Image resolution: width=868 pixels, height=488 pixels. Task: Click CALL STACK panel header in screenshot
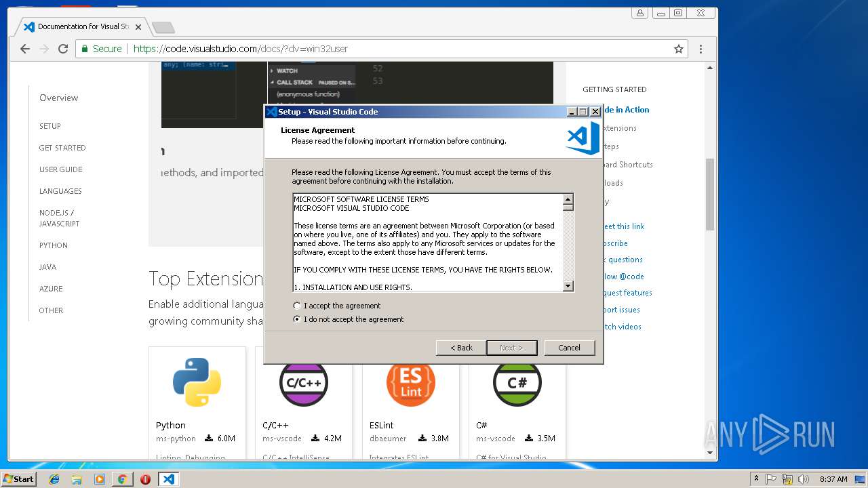312,83
